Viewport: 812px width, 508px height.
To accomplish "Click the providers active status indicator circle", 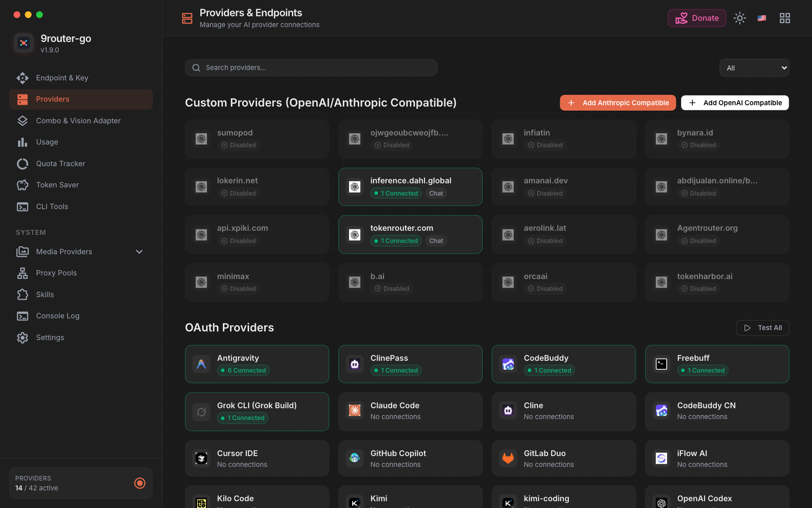I will pos(140,483).
